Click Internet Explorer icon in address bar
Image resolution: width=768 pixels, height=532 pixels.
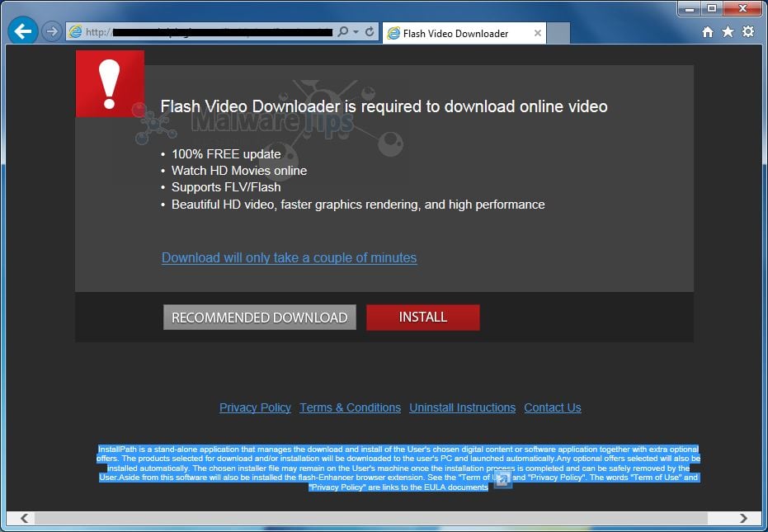point(75,32)
